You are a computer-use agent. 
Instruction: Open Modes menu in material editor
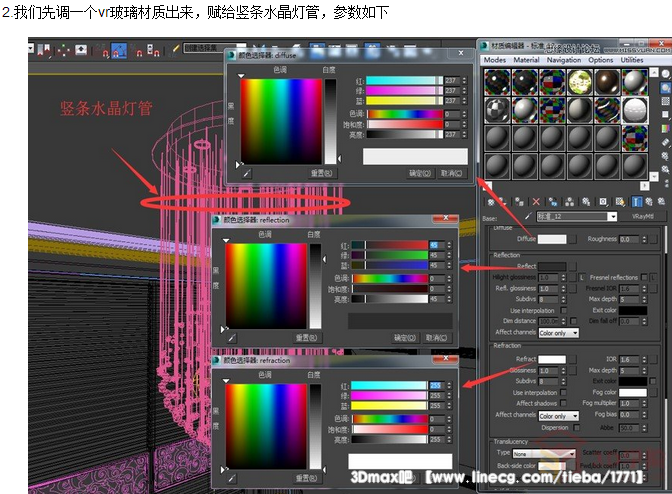(495, 60)
